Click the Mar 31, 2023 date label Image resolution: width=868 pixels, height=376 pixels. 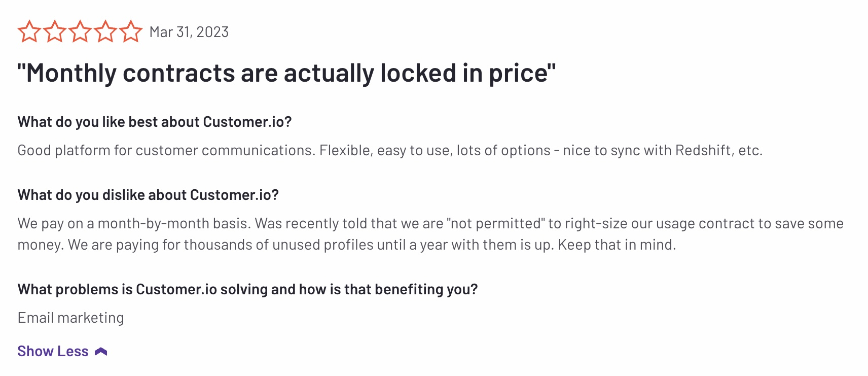coord(189,32)
